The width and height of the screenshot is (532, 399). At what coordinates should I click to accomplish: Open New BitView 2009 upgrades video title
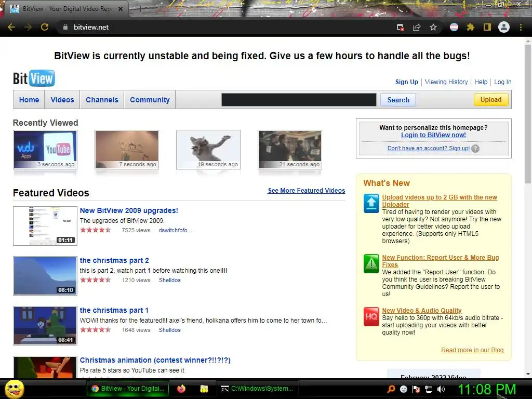tap(129, 210)
